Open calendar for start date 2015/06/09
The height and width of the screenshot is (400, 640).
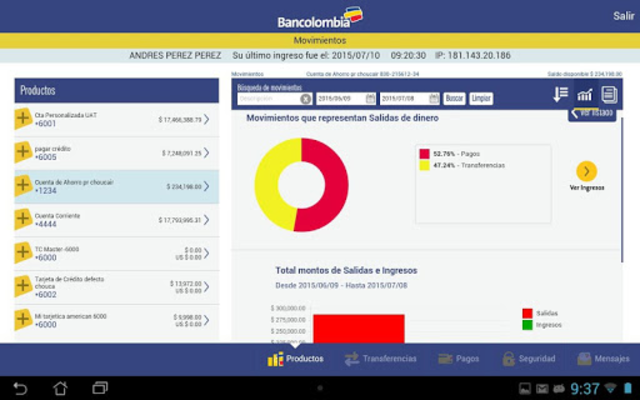tap(371, 99)
